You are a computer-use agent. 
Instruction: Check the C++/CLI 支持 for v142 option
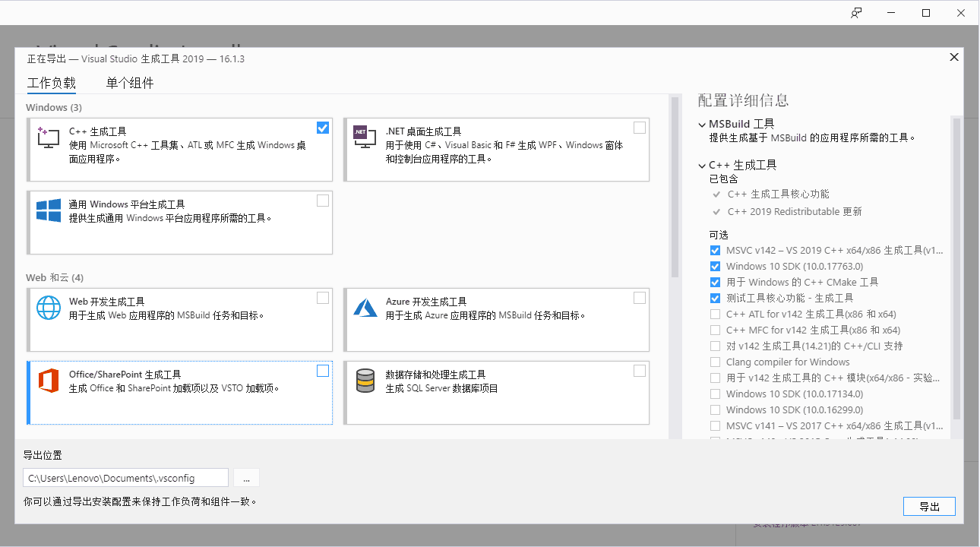pos(715,346)
